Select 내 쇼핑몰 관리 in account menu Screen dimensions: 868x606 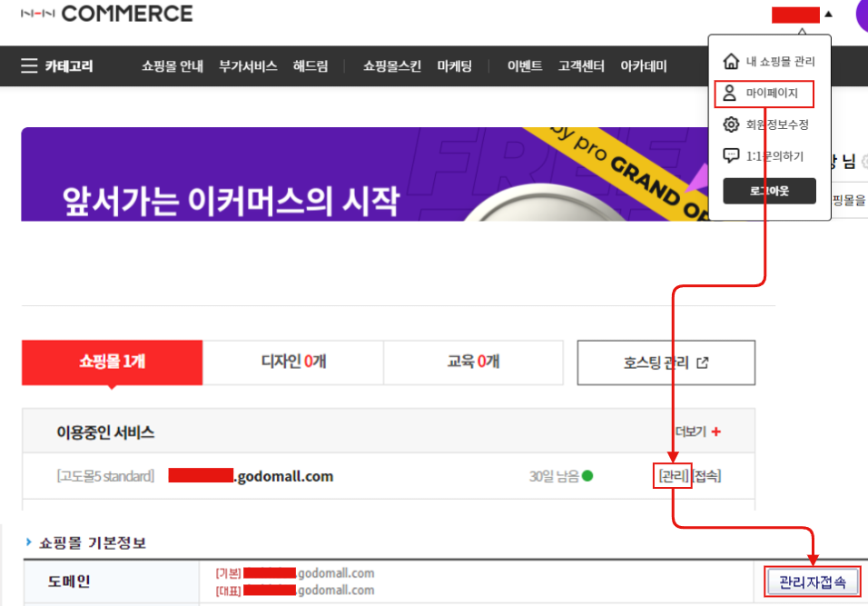click(x=780, y=62)
